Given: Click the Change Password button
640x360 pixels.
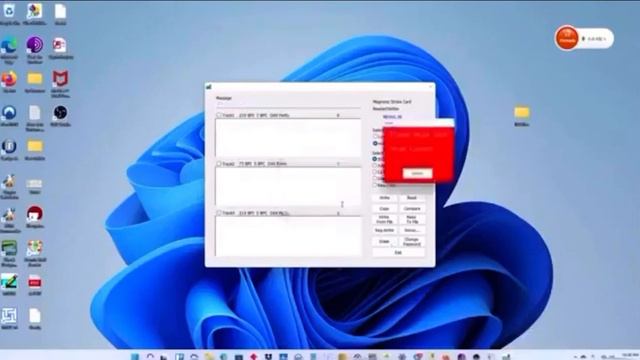Looking at the screenshot, I should point(412,242).
